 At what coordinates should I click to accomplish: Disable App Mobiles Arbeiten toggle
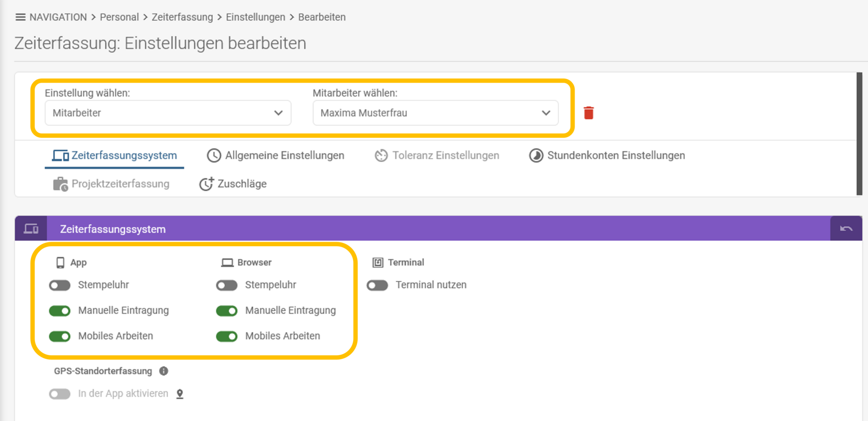[60, 337]
